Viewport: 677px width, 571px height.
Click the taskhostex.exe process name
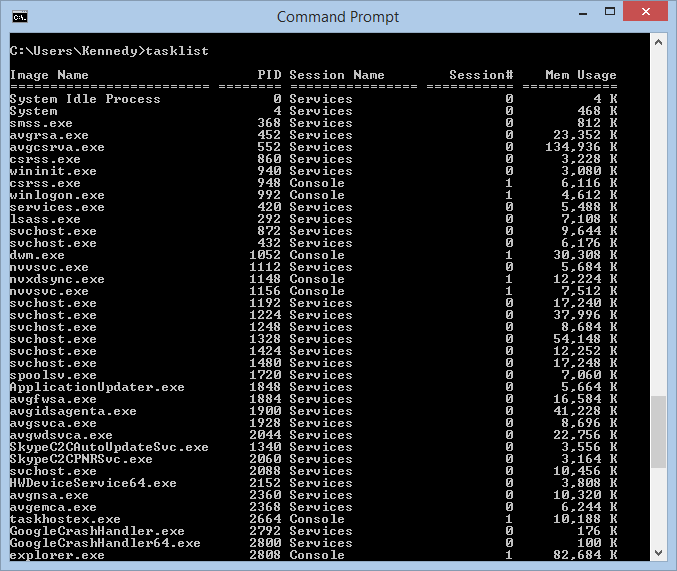pyautogui.click(x=65, y=519)
